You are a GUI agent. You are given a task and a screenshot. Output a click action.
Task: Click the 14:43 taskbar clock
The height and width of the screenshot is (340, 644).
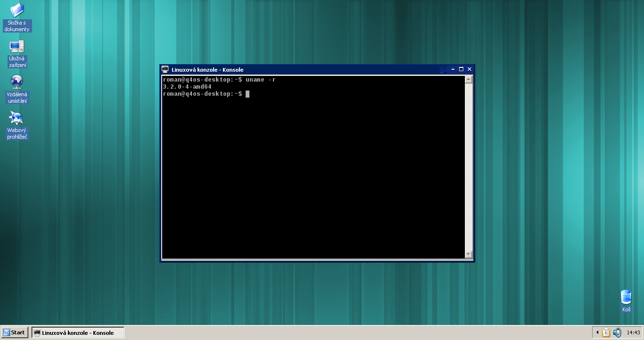[633, 332]
